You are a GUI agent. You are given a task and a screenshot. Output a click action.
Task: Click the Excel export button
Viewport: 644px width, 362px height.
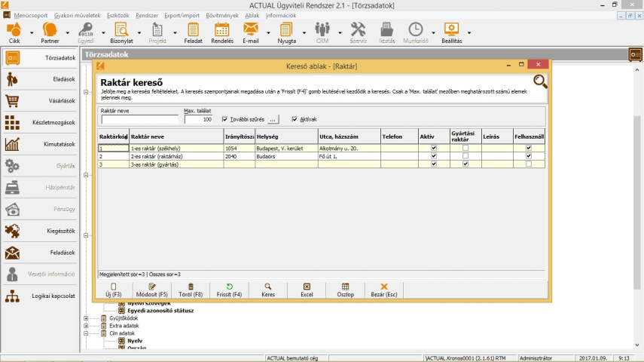(307, 290)
